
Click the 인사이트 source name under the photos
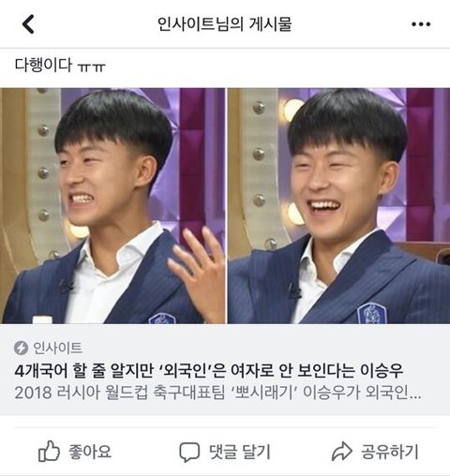(x=58, y=348)
